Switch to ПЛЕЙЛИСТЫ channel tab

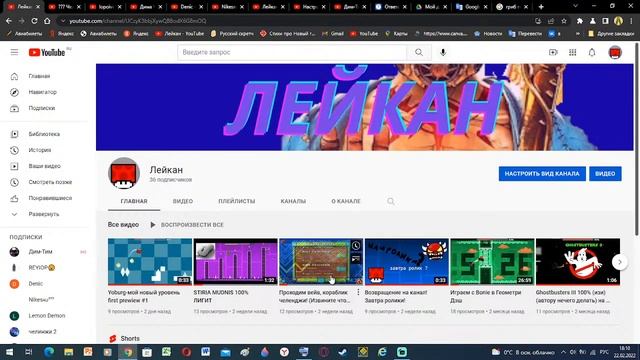point(237,201)
